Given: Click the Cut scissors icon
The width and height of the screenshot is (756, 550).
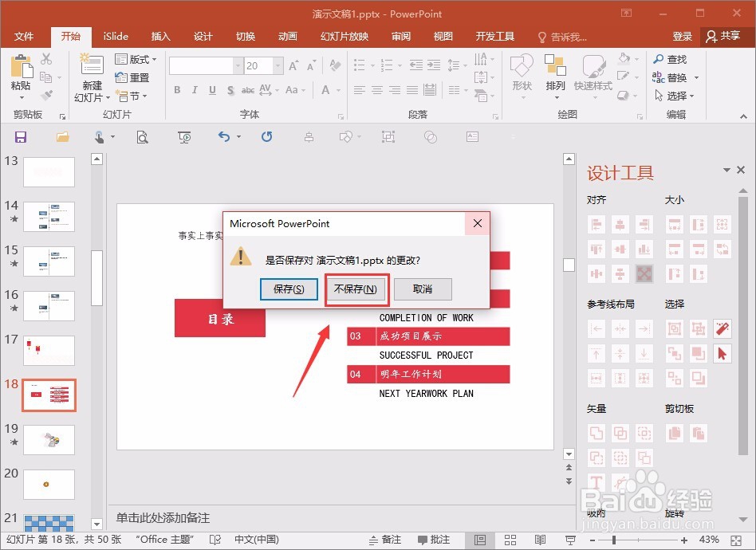Looking at the screenshot, I should pos(46,59).
